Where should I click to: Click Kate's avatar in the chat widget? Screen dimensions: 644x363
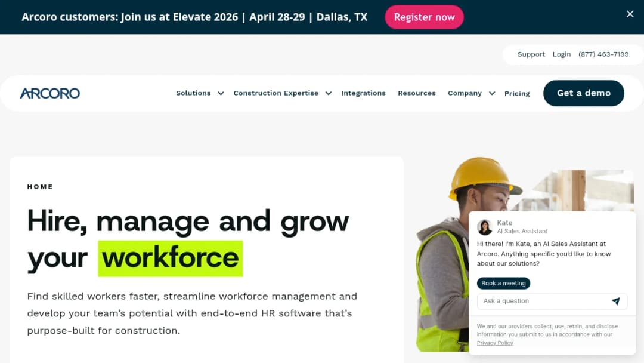pos(485,227)
